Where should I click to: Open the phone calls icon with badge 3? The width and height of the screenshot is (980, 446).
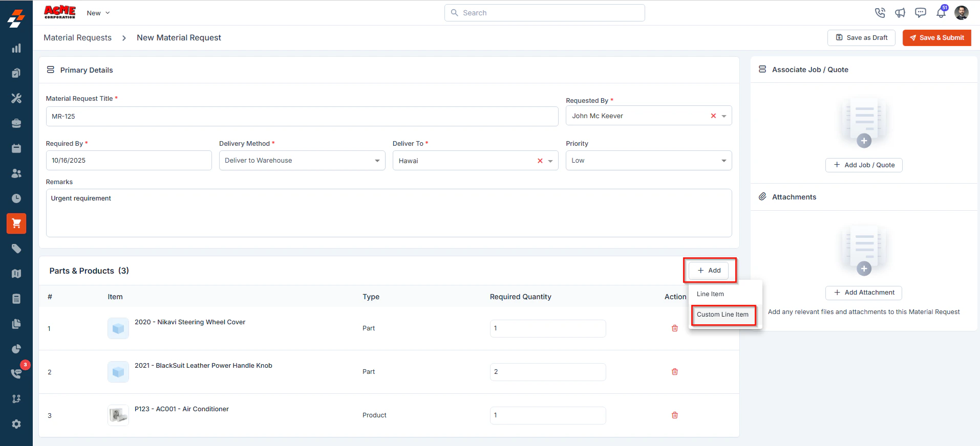click(16, 373)
